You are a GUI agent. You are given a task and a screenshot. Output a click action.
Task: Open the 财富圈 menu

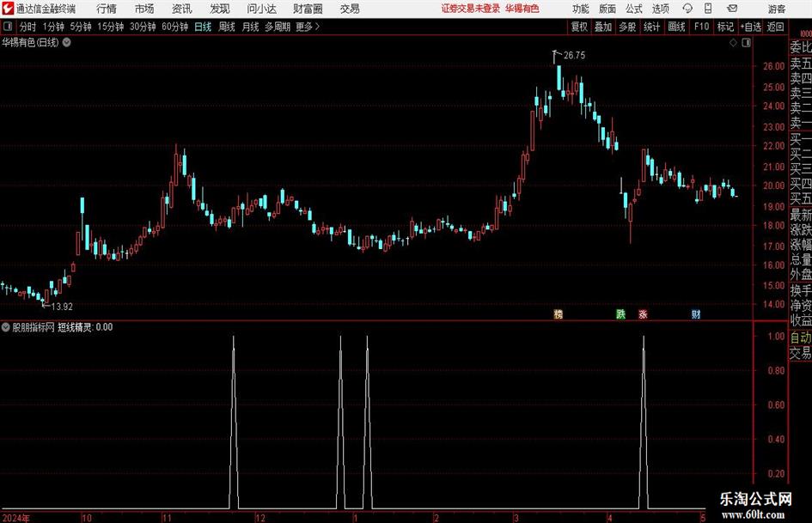(x=308, y=9)
